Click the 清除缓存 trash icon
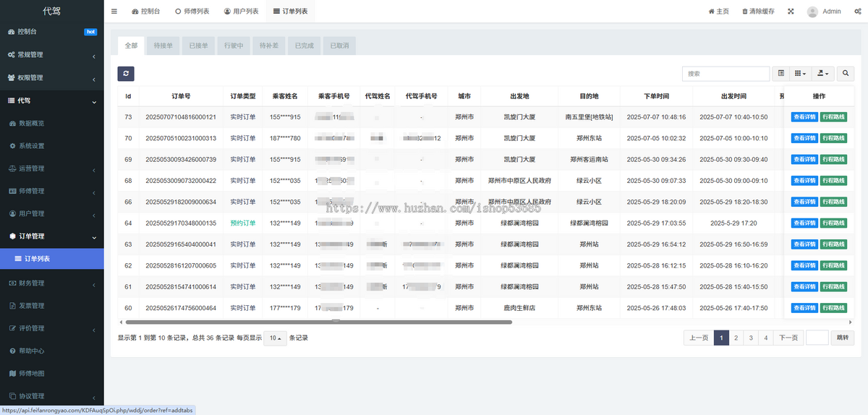Viewport: 868px width, 415px height. pyautogui.click(x=745, y=12)
